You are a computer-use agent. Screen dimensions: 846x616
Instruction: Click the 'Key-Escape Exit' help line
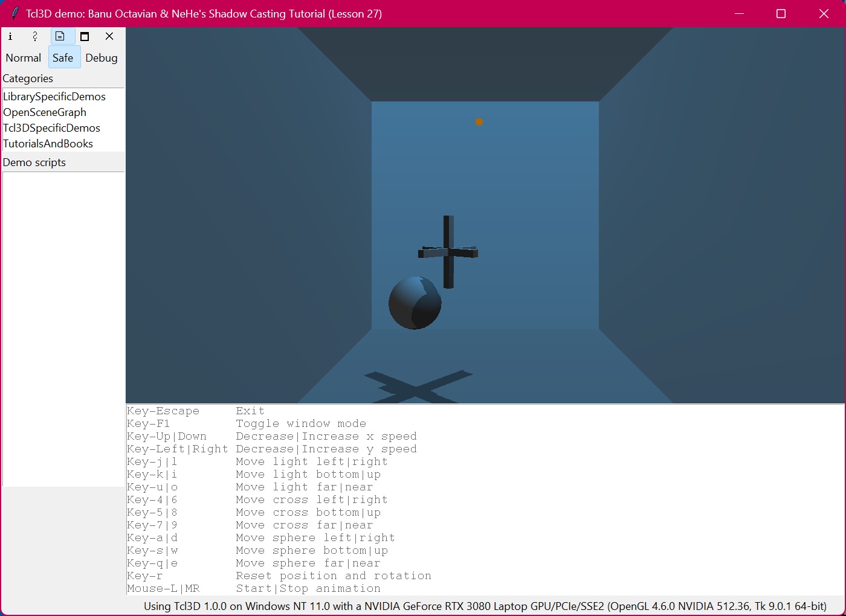(196, 411)
